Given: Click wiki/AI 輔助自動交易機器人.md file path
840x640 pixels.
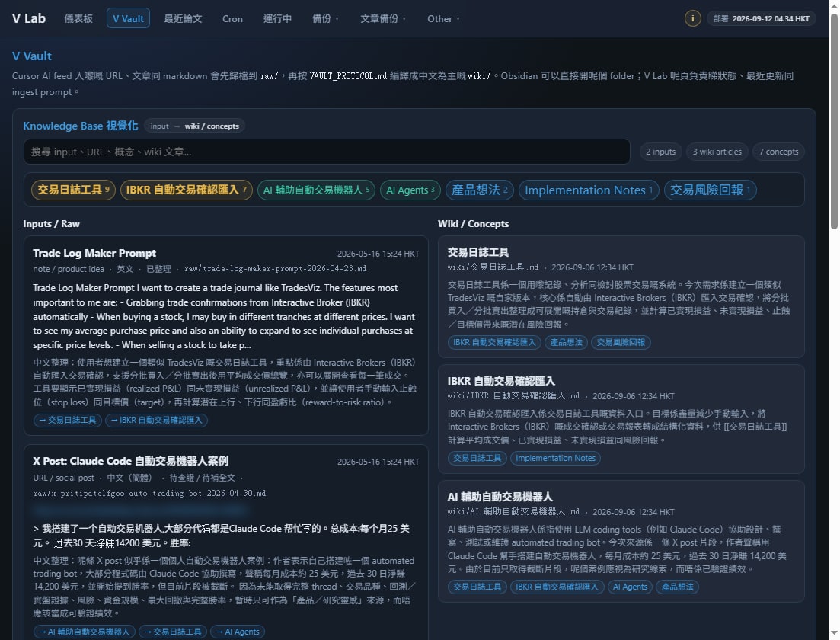Looking at the screenshot, I should (513, 512).
